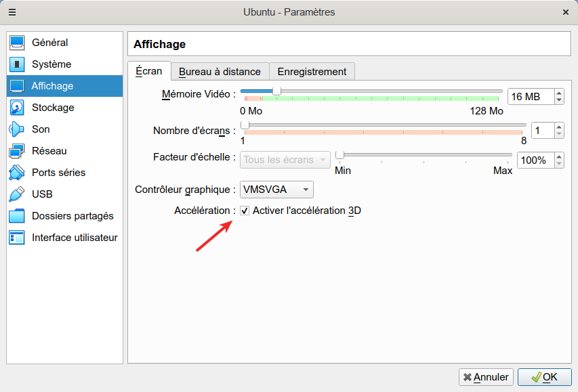Select the Système chip icon

[x=17, y=64]
